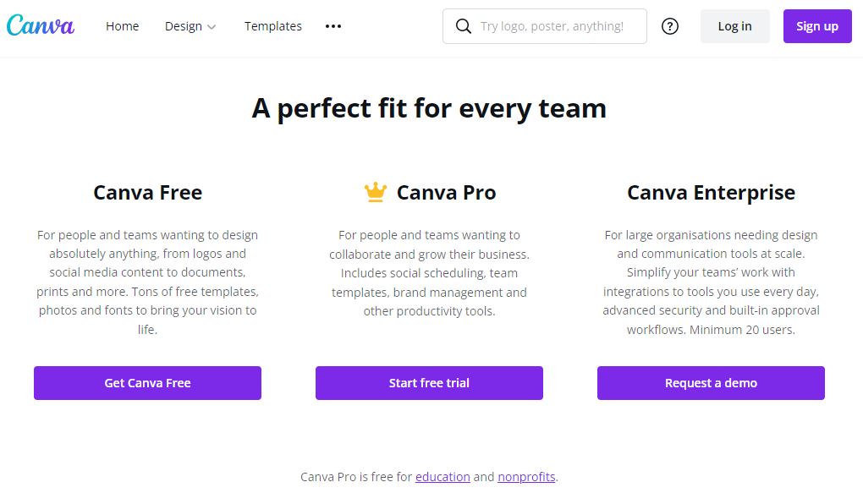
Task: Open the three-dot more menu
Action: [333, 26]
